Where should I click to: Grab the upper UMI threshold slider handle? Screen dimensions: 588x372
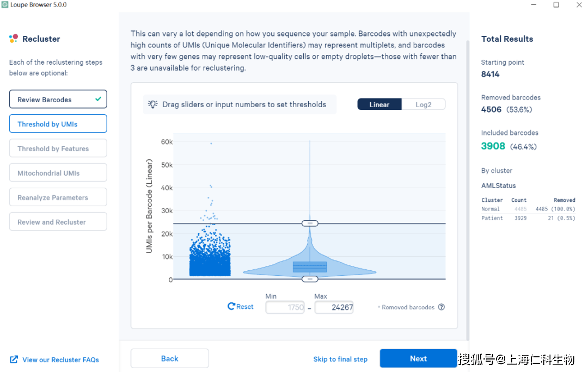[310, 224]
